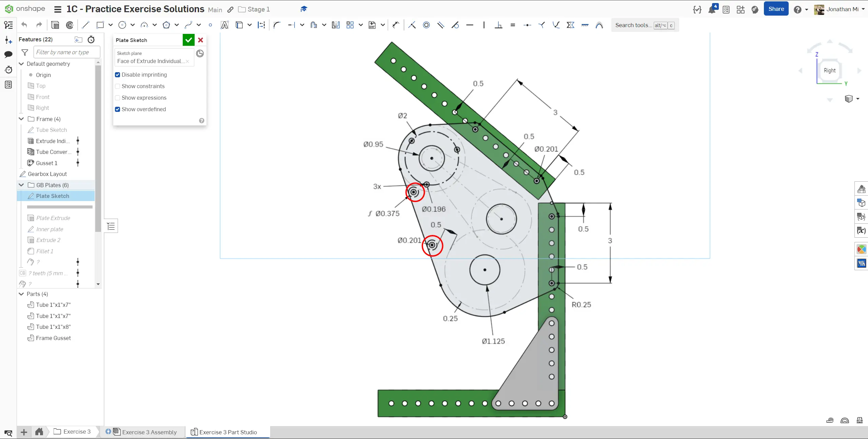Enable Show constraints checkbox
This screenshot has height=439, width=868.
point(118,86)
